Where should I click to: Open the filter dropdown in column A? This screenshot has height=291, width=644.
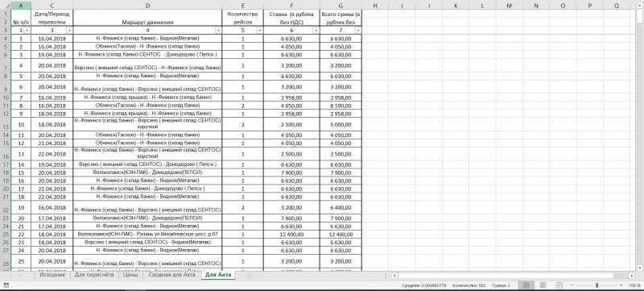point(27,31)
